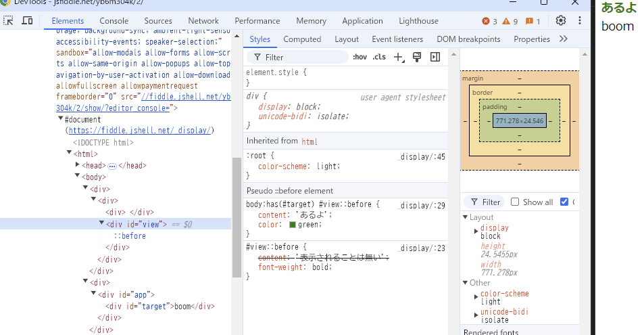Image resolution: width=644 pixels, height=335 pixels.
Task: Toggle the .cls element classes button
Action: coord(379,58)
